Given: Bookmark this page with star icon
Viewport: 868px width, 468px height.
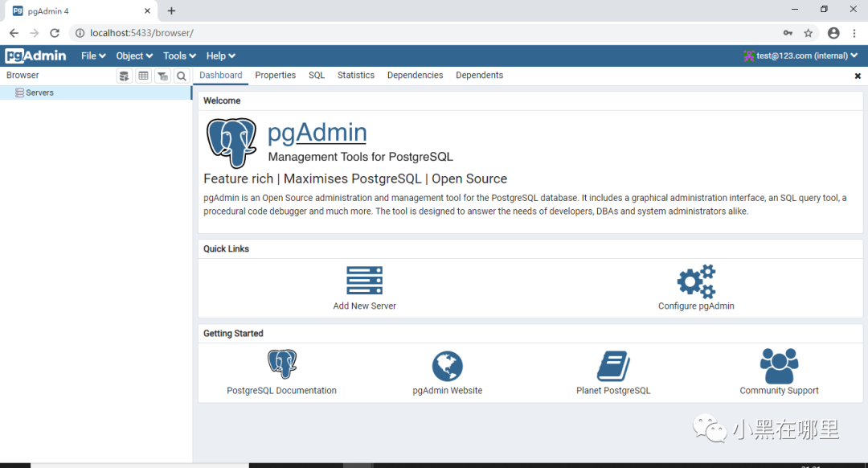Looking at the screenshot, I should (x=809, y=33).
